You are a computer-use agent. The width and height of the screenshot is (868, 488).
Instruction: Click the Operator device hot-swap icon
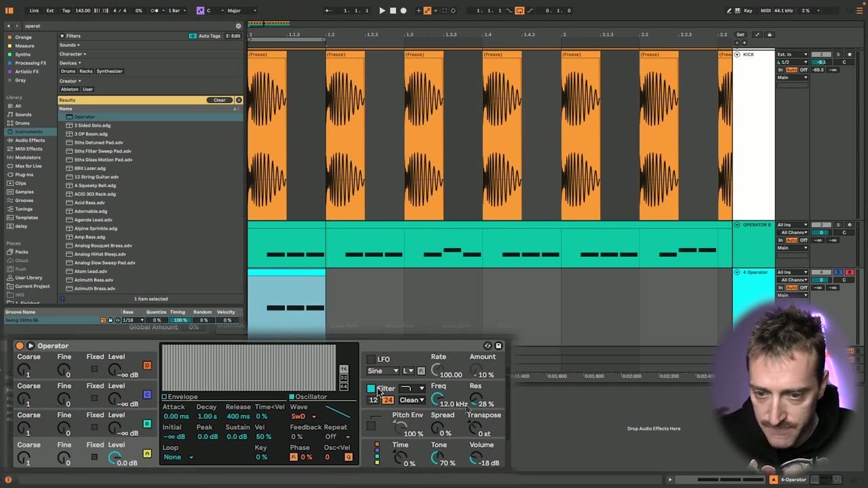point(488,346)
